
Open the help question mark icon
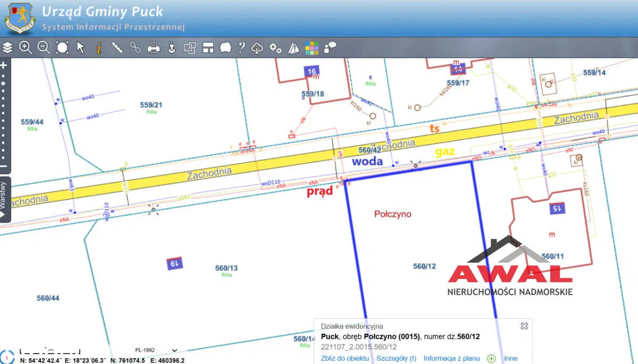click(241, 48)
